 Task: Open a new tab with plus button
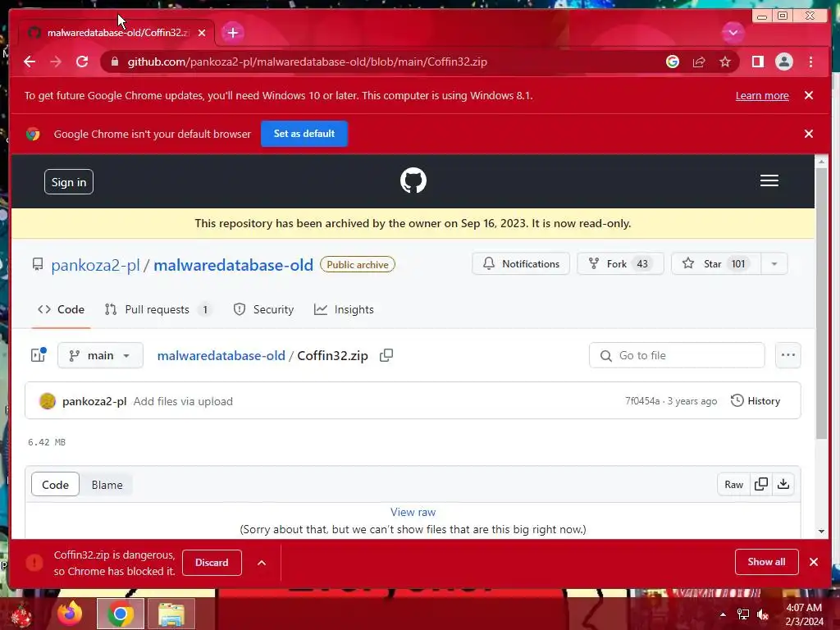point(232,33)
